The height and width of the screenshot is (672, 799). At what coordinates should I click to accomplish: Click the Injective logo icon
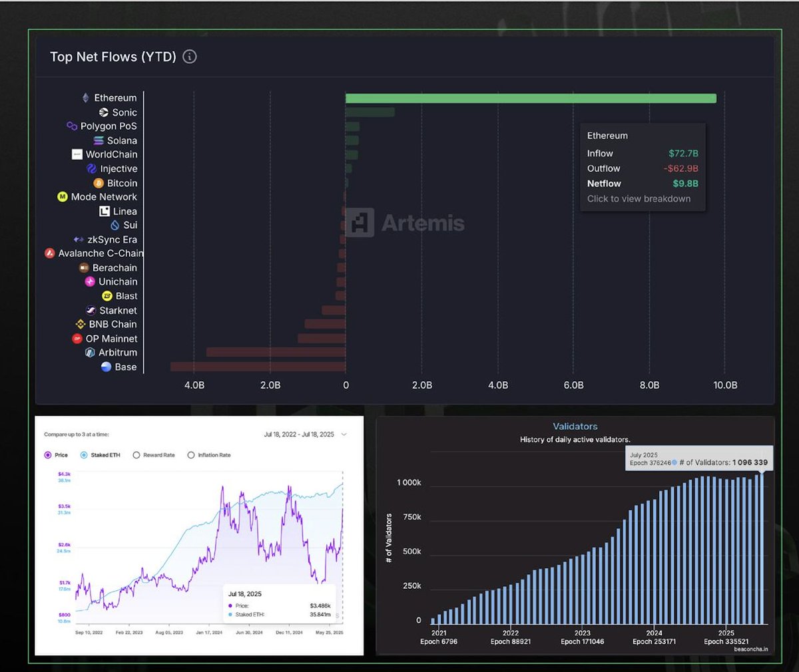click(92, 169)
